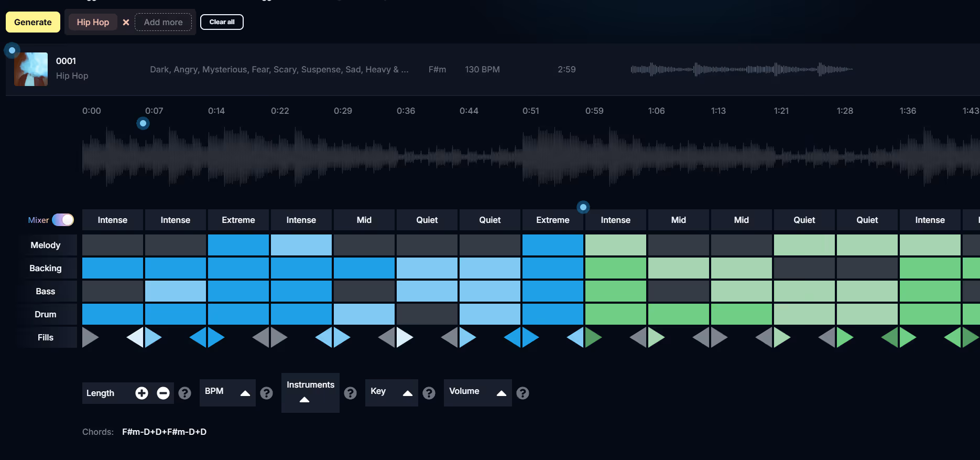Screen dimensions: 980x460
Task: Select the Drum row label
Action: tap(46, 314)
